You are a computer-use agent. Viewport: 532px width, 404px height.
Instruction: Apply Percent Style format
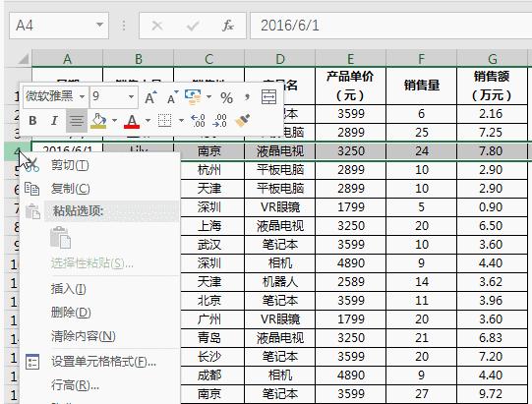(226, 98)
